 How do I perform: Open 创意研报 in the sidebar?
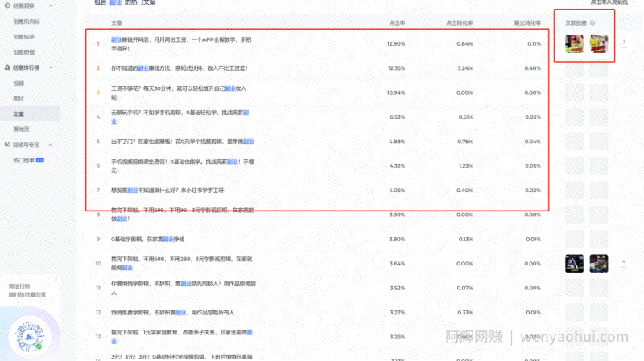tap(24, 52)
